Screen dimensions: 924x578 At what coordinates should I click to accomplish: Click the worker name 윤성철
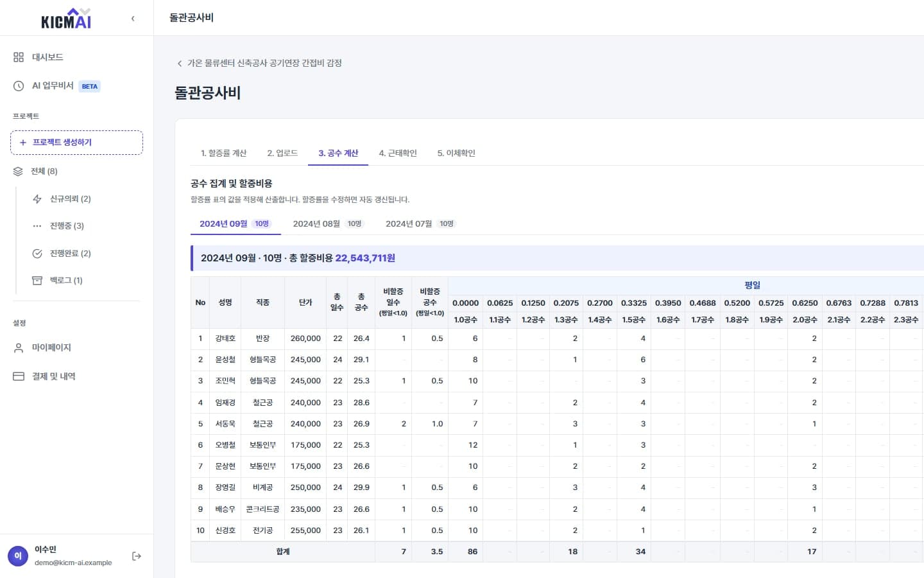(x=225, y=360)
